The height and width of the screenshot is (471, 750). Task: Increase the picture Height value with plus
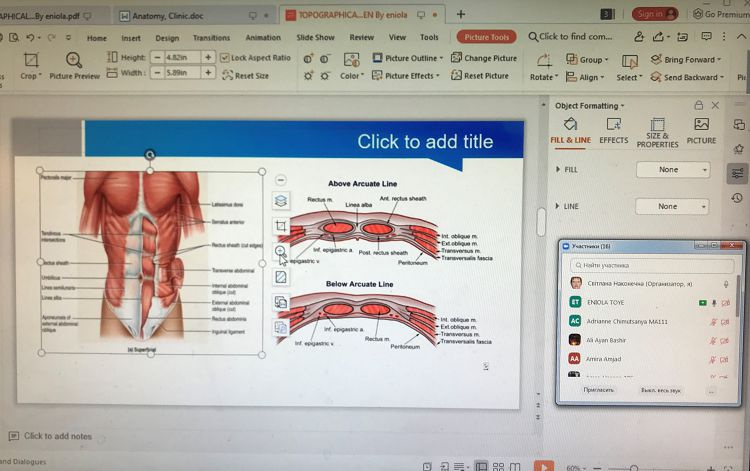pos(208,57)
